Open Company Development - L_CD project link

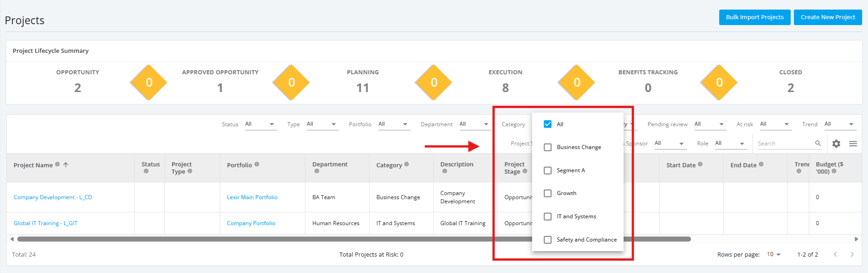point(53,197)
